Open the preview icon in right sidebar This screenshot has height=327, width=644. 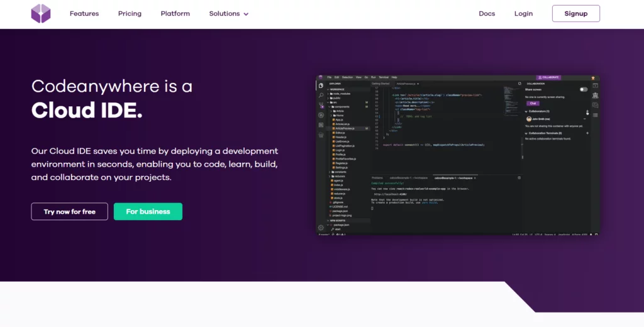[595, 86]
